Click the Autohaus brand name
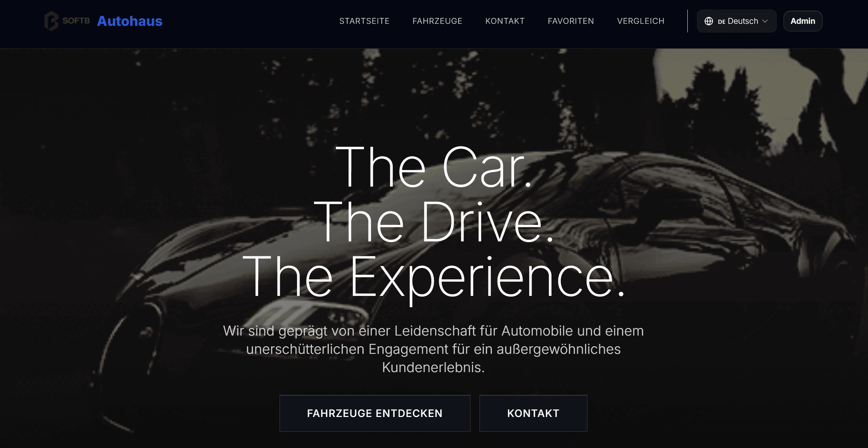The image size is (868, 448). click(130, 21)
